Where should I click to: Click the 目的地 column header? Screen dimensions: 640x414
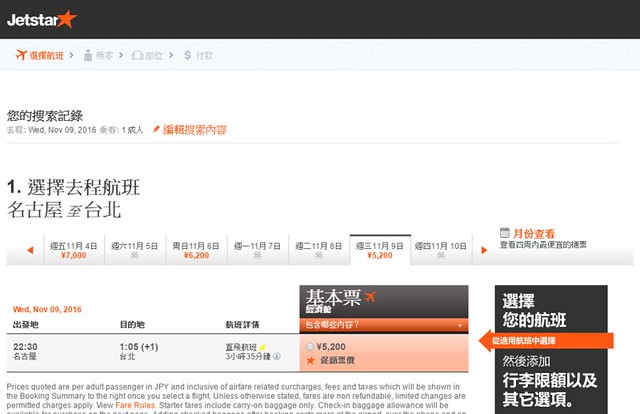click(x=132, y=325)
